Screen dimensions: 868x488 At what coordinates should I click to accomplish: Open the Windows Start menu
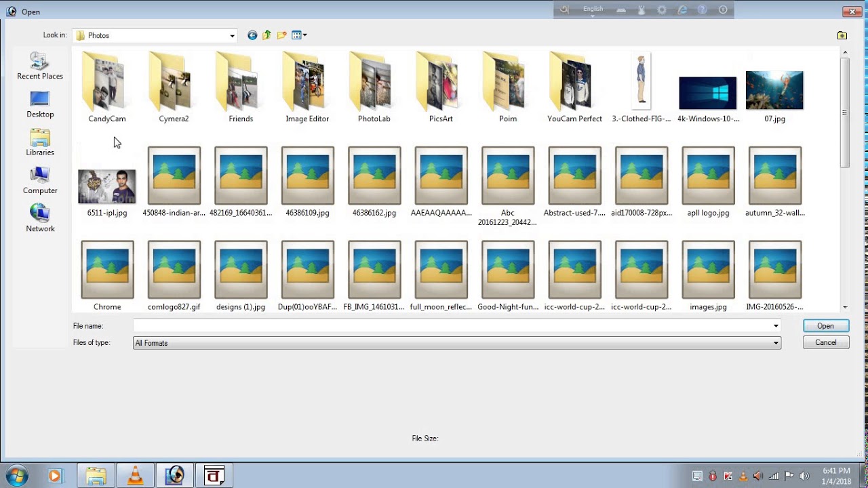pos(16,475)
